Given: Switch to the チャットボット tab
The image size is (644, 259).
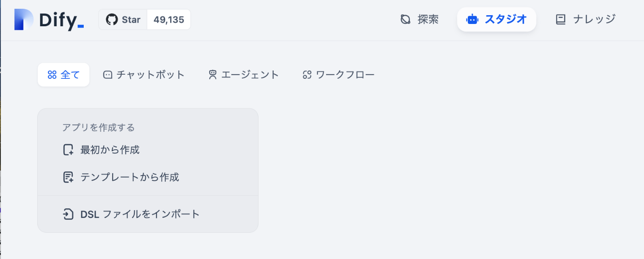Looking at the screenshot, I should [144, 75].
